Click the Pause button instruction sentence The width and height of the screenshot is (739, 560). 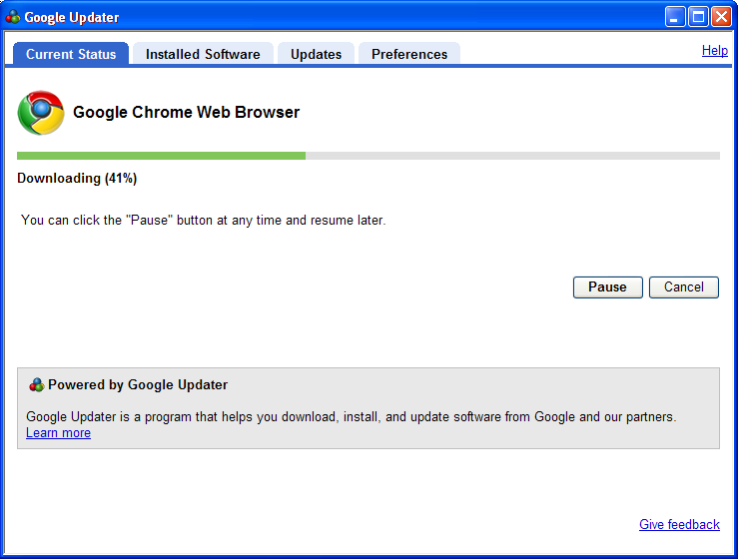coord(203,220)
